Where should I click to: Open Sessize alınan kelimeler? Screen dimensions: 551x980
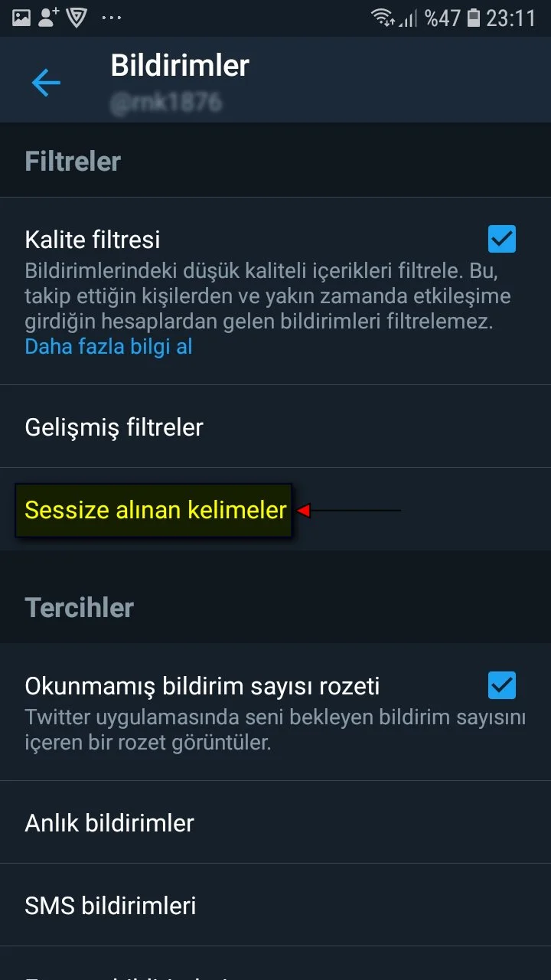pyautogui.click(x=275, y=509)
